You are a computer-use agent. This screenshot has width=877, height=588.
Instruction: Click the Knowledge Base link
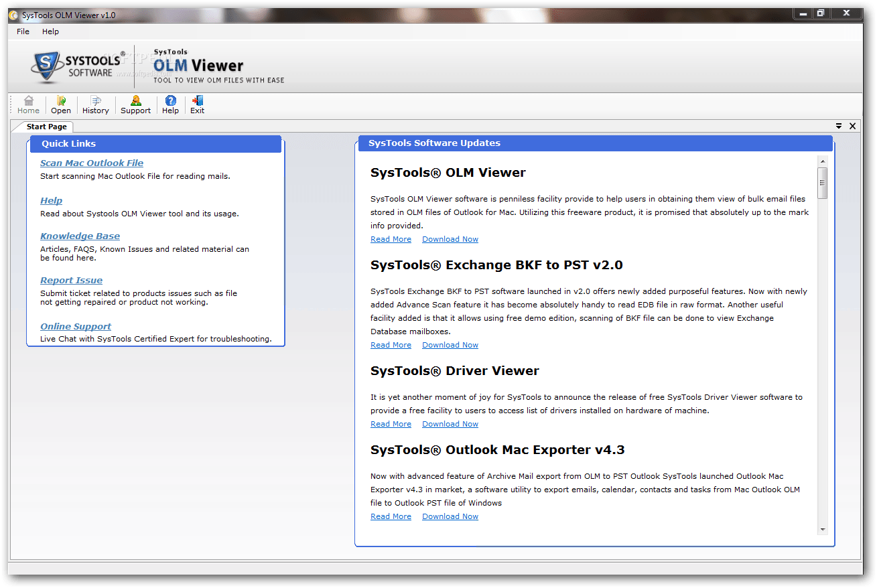[80, 236]
